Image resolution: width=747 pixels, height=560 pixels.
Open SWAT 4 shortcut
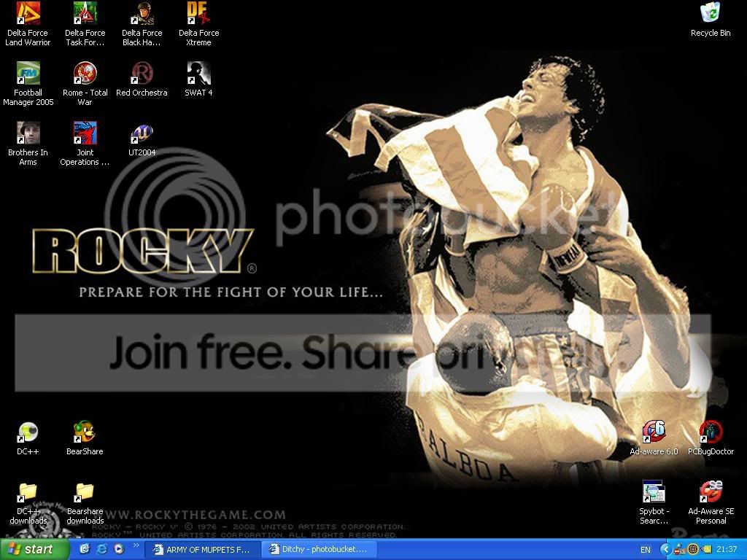(198, 79)
